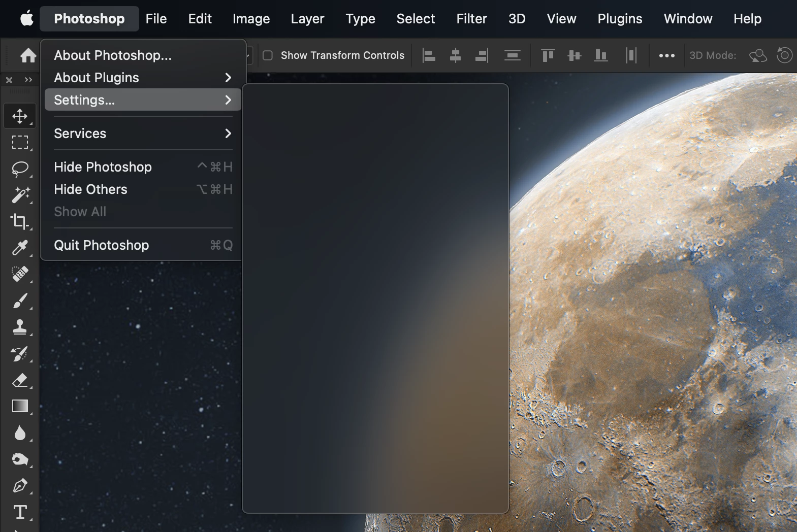Select the Type tool
Screen dimensions: 797x532
[20, 512]
